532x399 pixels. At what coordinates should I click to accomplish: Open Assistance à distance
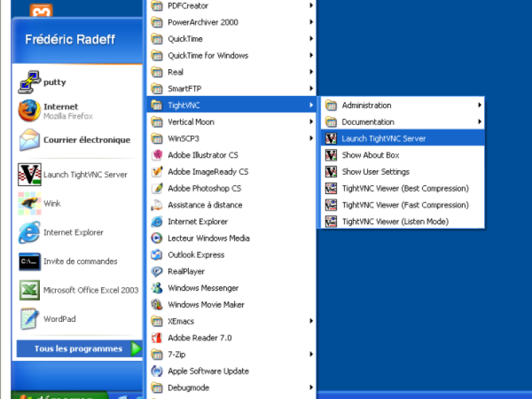pos(232,205)
